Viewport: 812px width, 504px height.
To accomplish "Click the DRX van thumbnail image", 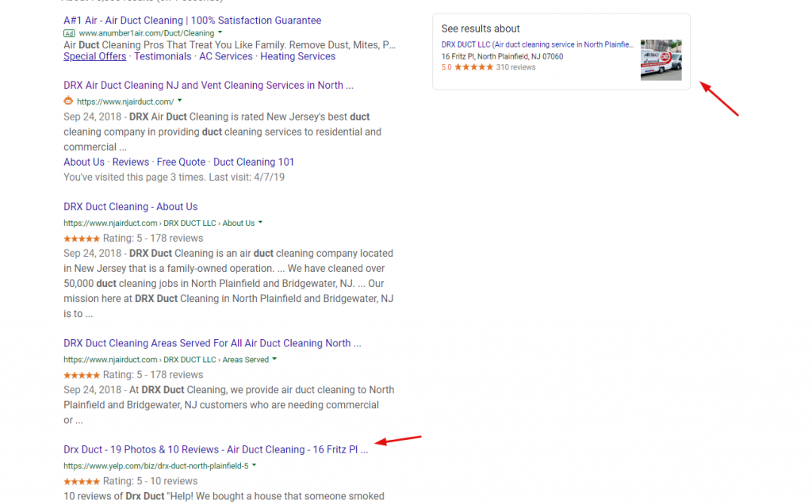I will pos(661,60).
